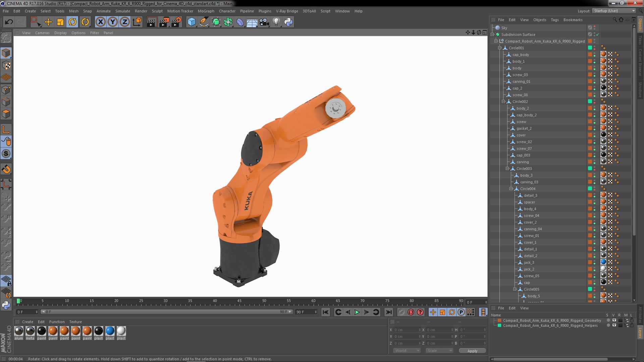Collapse the Circle002 hierarchy

(x=503, y=102)
